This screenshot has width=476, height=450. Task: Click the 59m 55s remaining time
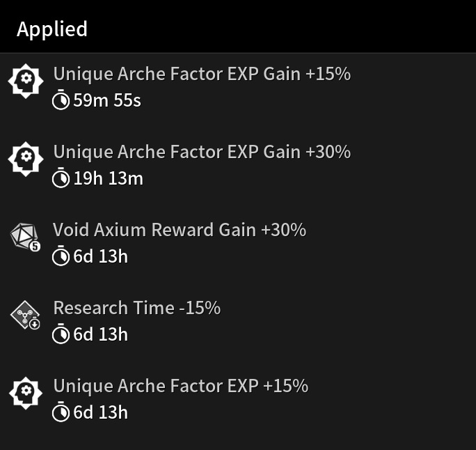pos(107,100)
